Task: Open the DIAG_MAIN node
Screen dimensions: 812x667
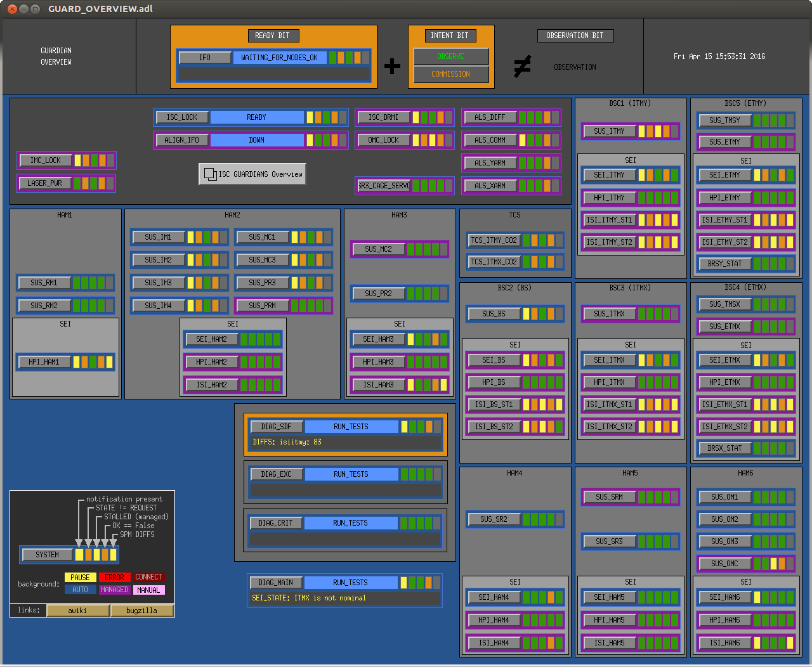Action: [x=276, y=583]
